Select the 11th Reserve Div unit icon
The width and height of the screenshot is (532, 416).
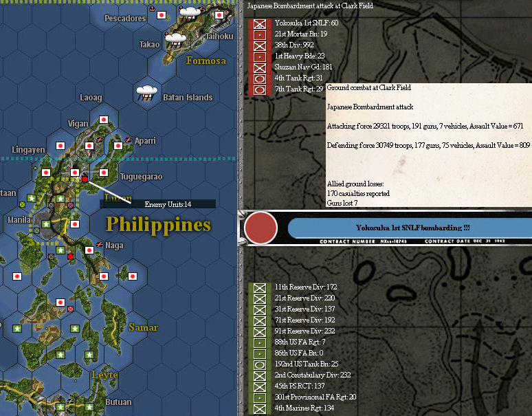pyautogui.click(x=260, y=287)
